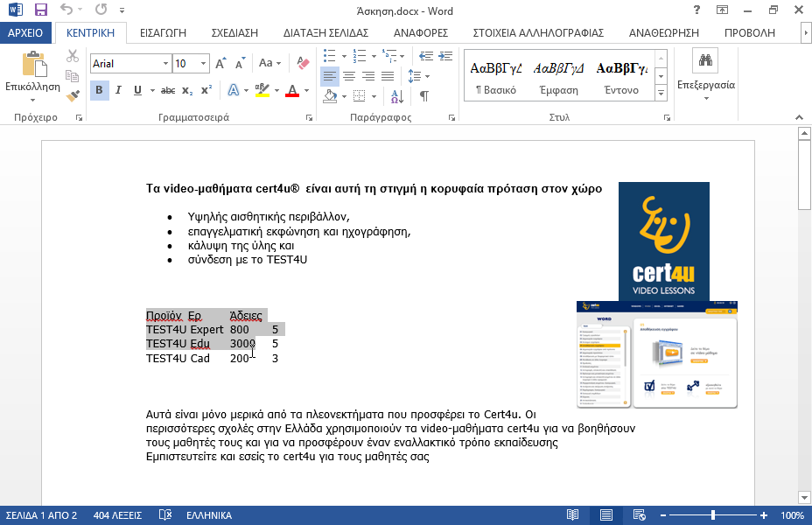Switch to the ΔΙΑΤΑΞΗ ΣΕΛΙΔΑΣ tab
The image size is (812, 525).
pos(325,32)
